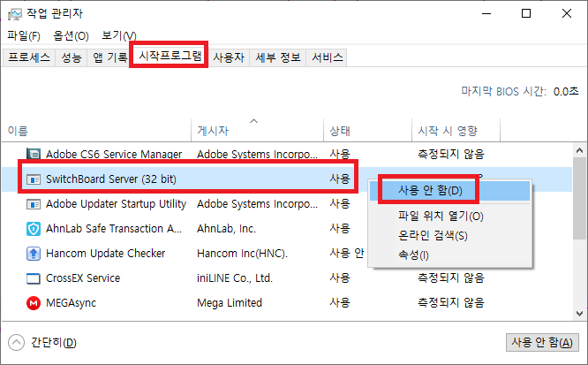Minimize the Task Manager window
The height and width of the screenshot is (365, 588).
[486, 14]
